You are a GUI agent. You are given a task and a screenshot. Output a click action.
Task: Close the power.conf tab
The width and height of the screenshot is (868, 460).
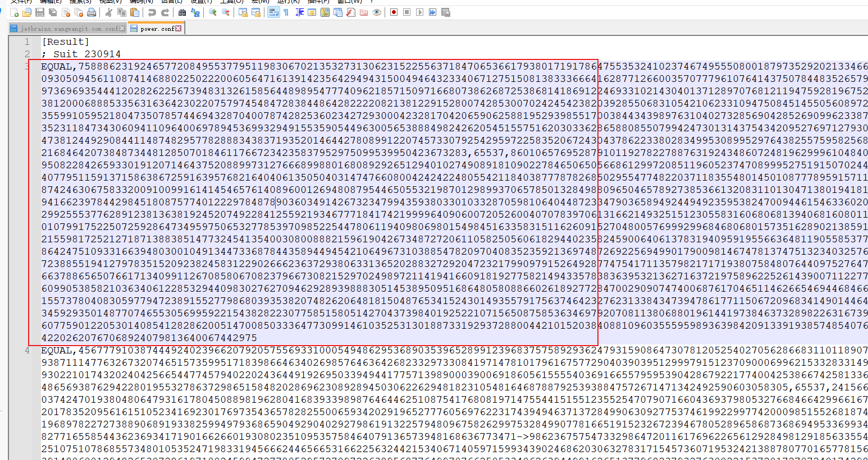click(179, 29)
